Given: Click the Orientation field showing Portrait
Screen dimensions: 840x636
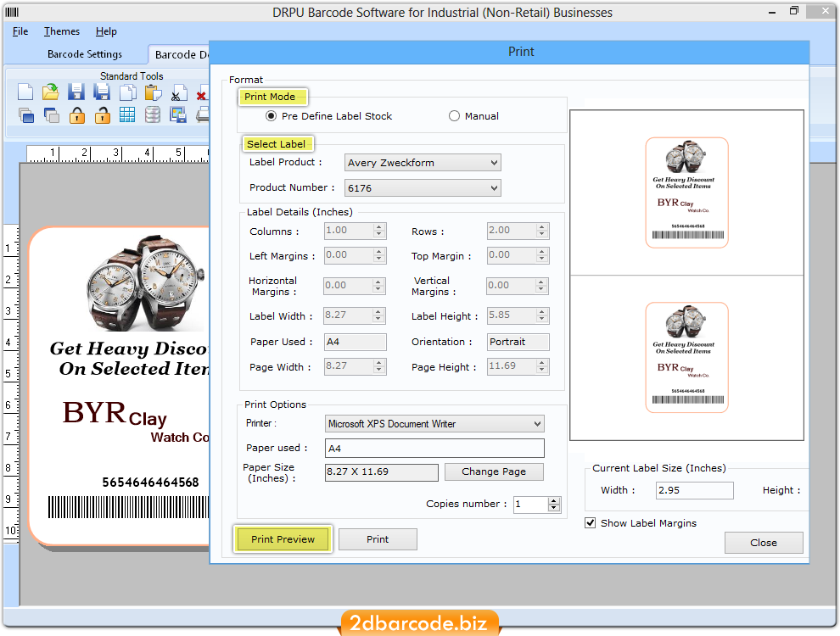Looking at the screenshot, I should (518, 342).
